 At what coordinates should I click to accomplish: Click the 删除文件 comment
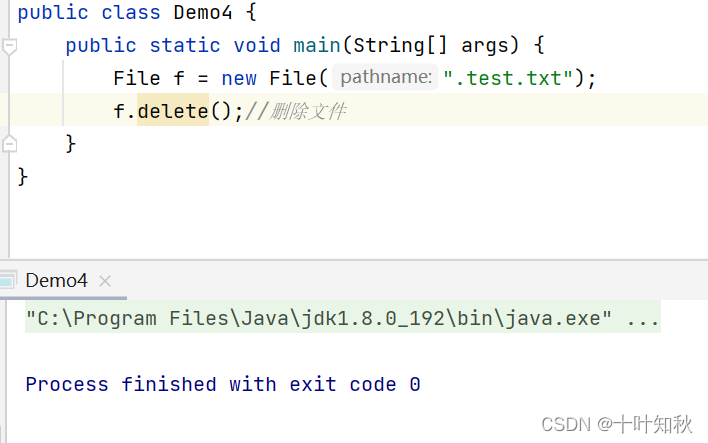(295, 111)
